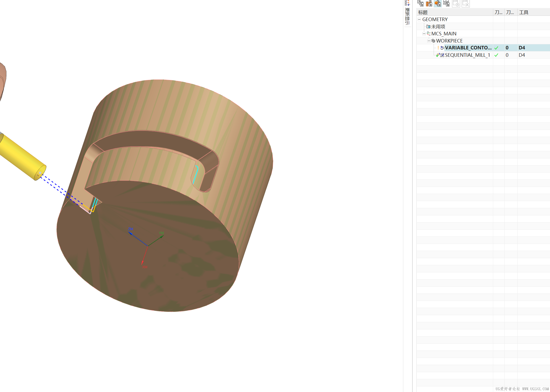Screen dimensions: 550x392
Task: Click the green status icon beside SEQUENTIAL_MILL_1
Action: point(438,55)
